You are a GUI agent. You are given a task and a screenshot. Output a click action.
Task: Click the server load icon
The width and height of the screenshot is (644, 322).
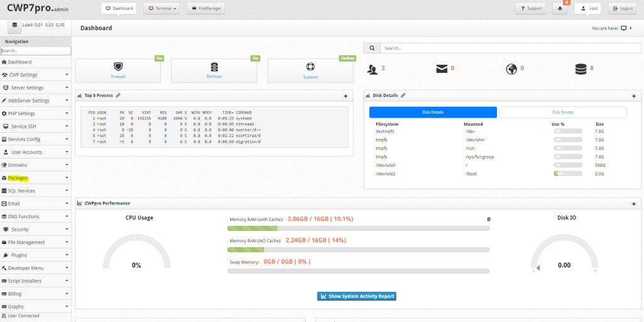tap(14, 27)
